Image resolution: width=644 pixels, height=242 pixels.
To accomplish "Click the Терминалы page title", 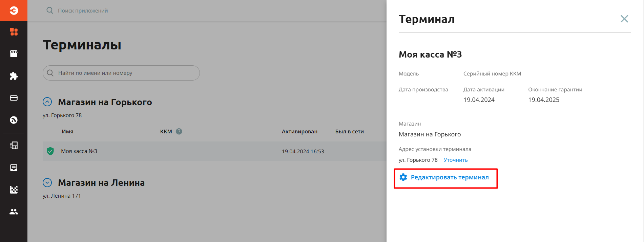I will pyautogui.click(x=82, y=45).
